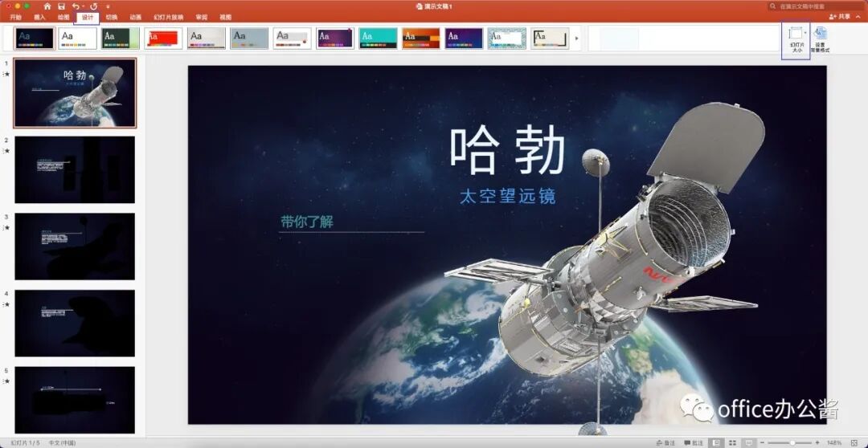Apply the red block theme thumbnail

[163, 39]
